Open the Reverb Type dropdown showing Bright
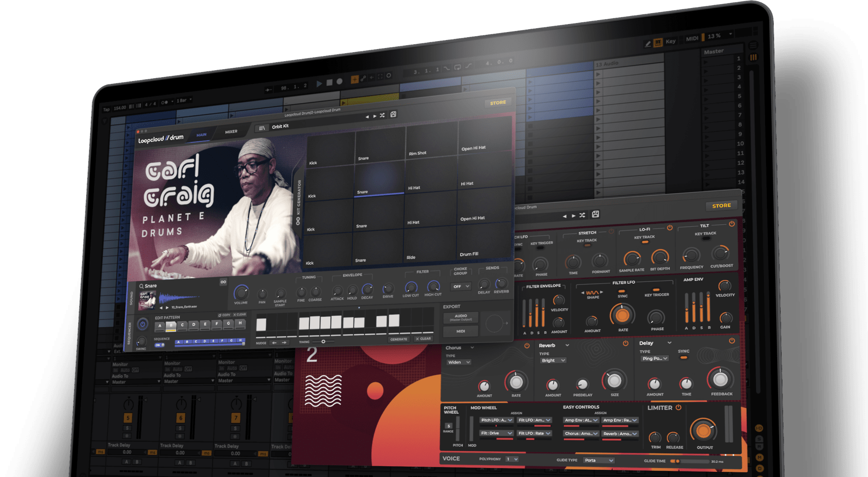 pos(552,360)
